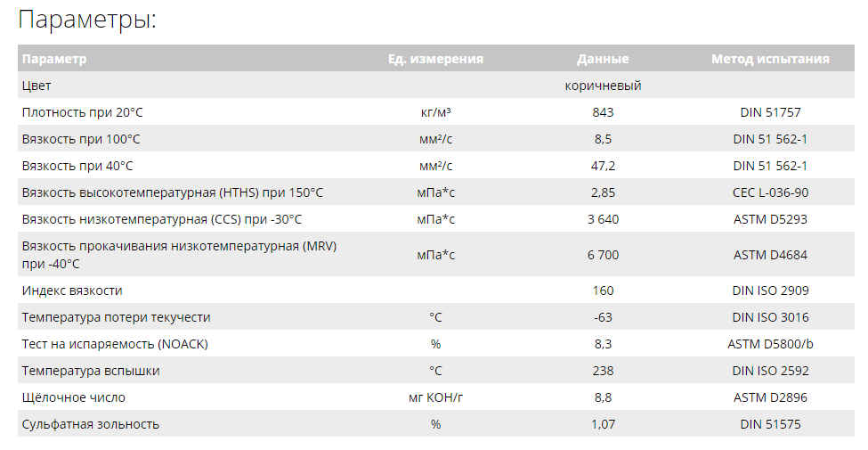Select the DIN ISO 2592 method cell
868x450 pixels.
coord(770,371)
